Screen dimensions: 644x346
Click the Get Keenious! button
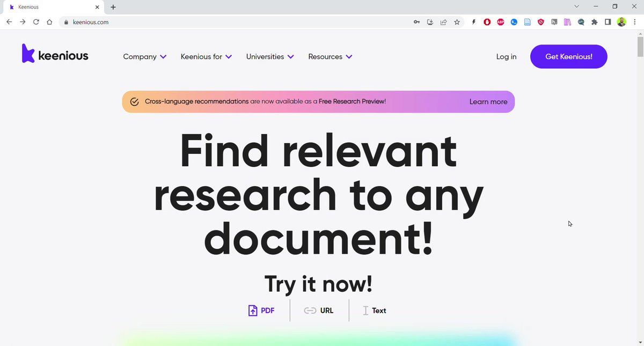click(569, 56)
